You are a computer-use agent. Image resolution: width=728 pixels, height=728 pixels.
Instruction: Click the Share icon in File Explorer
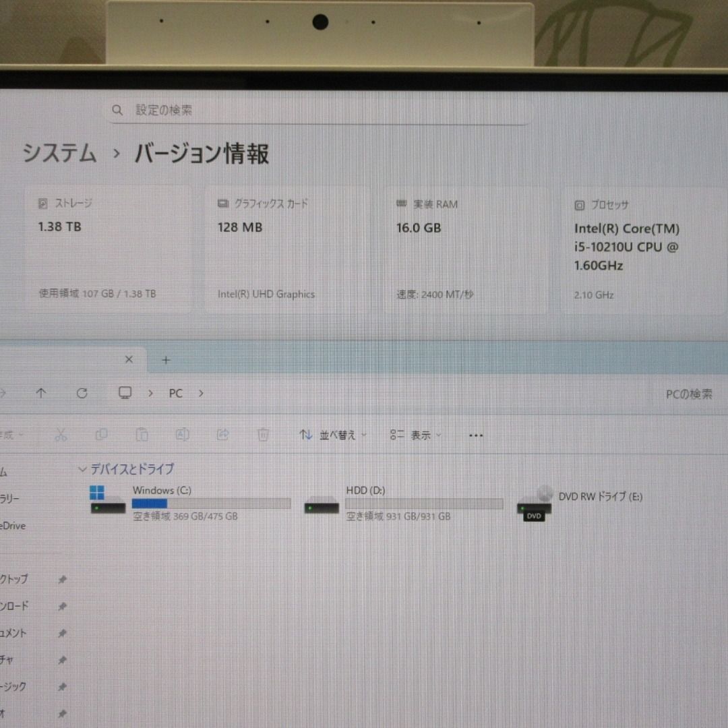click(223, 435)
